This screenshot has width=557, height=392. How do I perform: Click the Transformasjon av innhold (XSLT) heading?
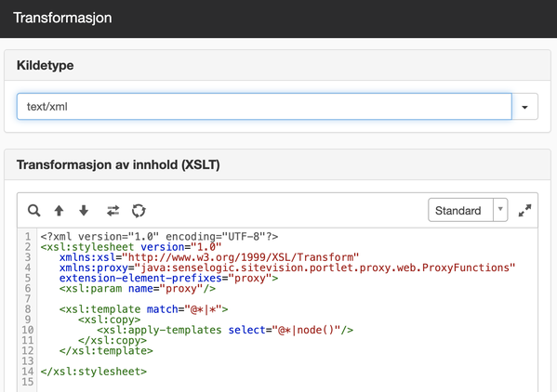coord(118,165)
